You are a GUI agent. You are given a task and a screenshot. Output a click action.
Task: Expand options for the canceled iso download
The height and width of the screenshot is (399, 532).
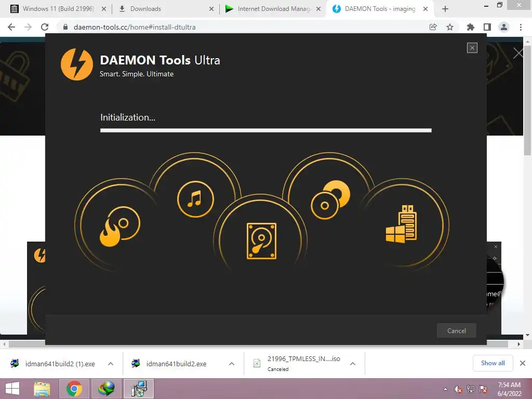(353, 364)
